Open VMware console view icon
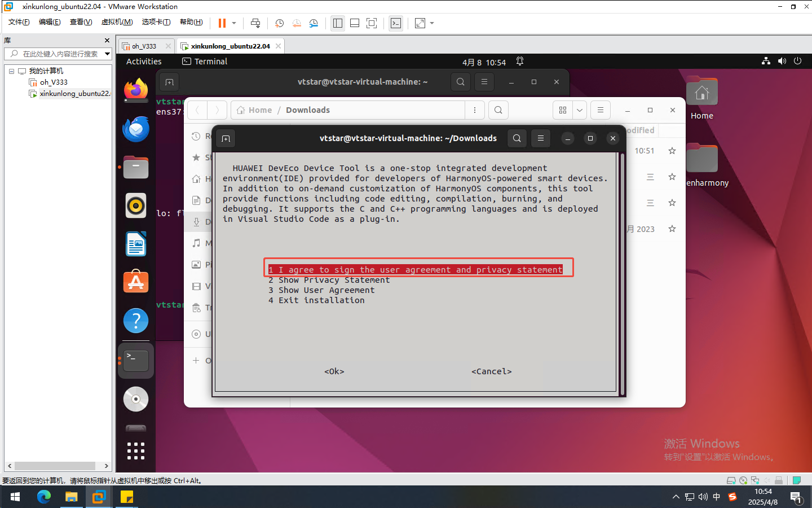 396,23
